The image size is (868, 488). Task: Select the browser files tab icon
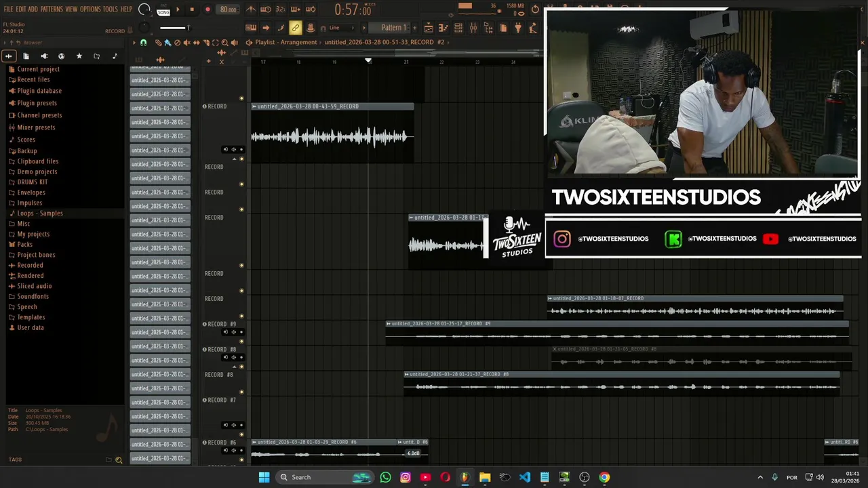pos(26,56)
